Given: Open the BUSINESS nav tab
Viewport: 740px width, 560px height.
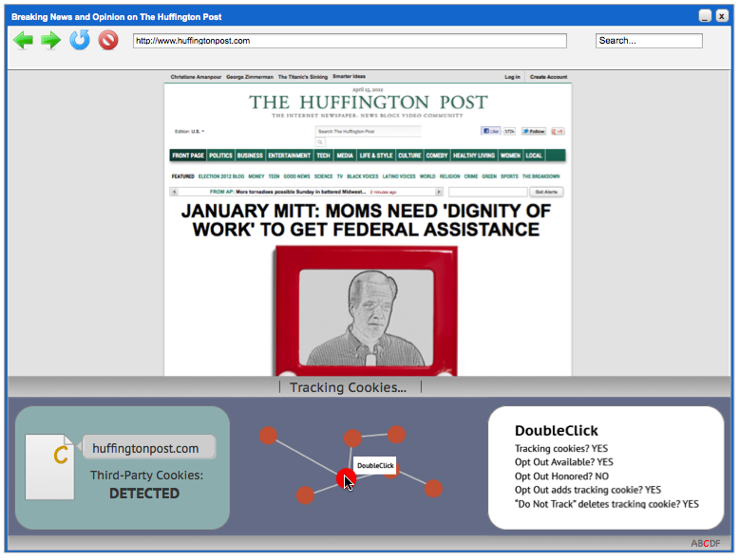Looking at the screenshot, I should pyautogui.click(x=250, y=156).
